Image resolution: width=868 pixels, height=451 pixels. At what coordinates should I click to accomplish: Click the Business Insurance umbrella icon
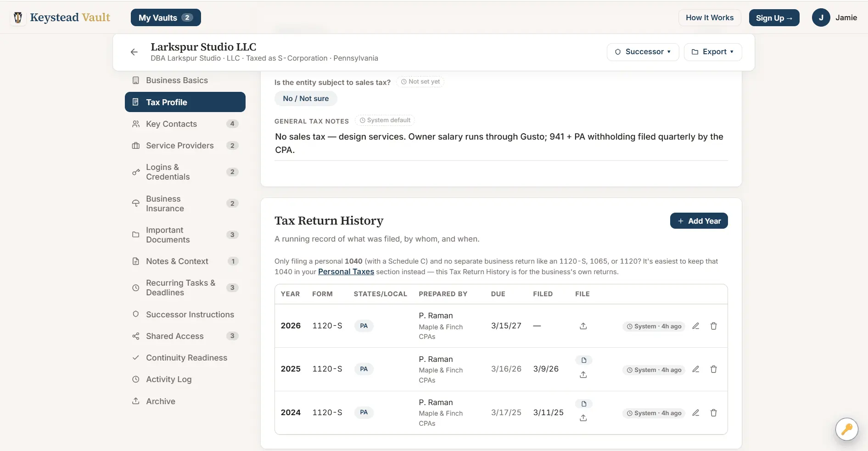[136, 203]
